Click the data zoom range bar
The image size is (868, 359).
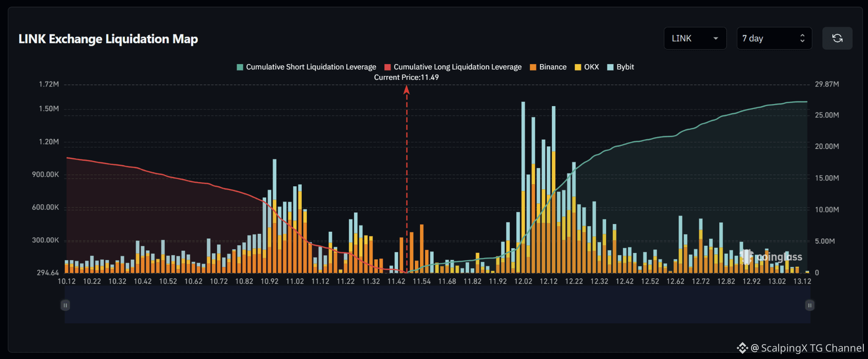click(x=437, y=305)
